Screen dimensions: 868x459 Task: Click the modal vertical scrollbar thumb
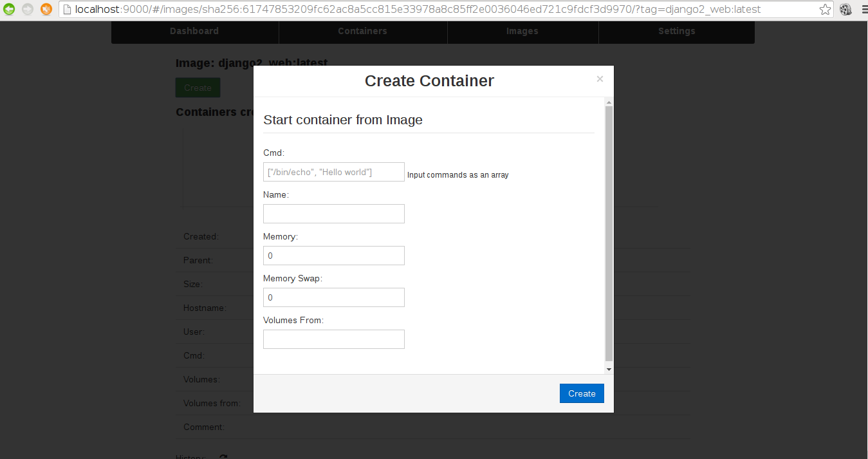pyautogui.click(x=609, y=233)
